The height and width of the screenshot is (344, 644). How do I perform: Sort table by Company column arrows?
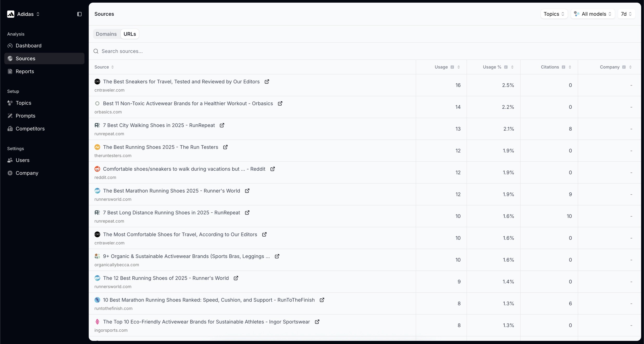coord(630,67)
